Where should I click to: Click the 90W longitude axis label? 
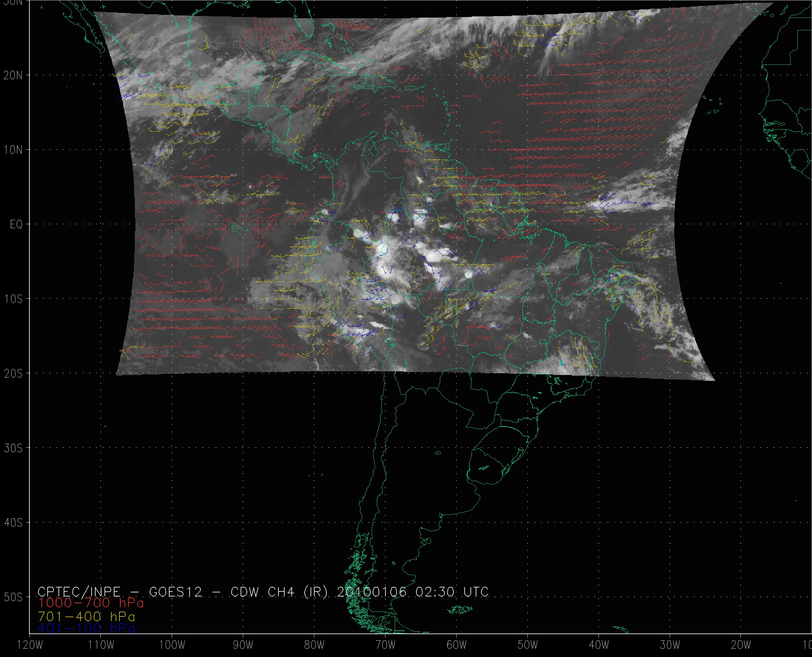pyautogui.click(x=243, y=645)
